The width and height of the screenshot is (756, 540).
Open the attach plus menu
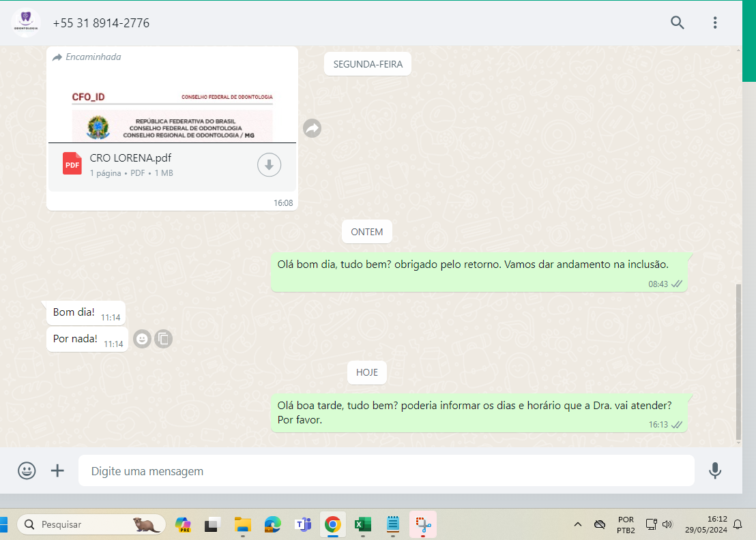[57, 470]
